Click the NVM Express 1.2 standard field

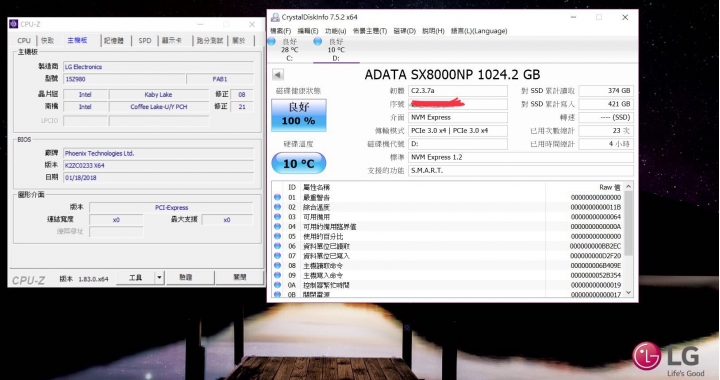click(521, 157)
